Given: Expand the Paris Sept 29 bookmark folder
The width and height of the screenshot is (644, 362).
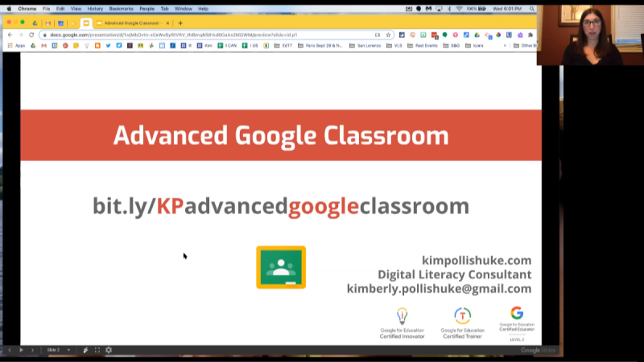Looking at the screenshot, I should [x=320, y=46].
